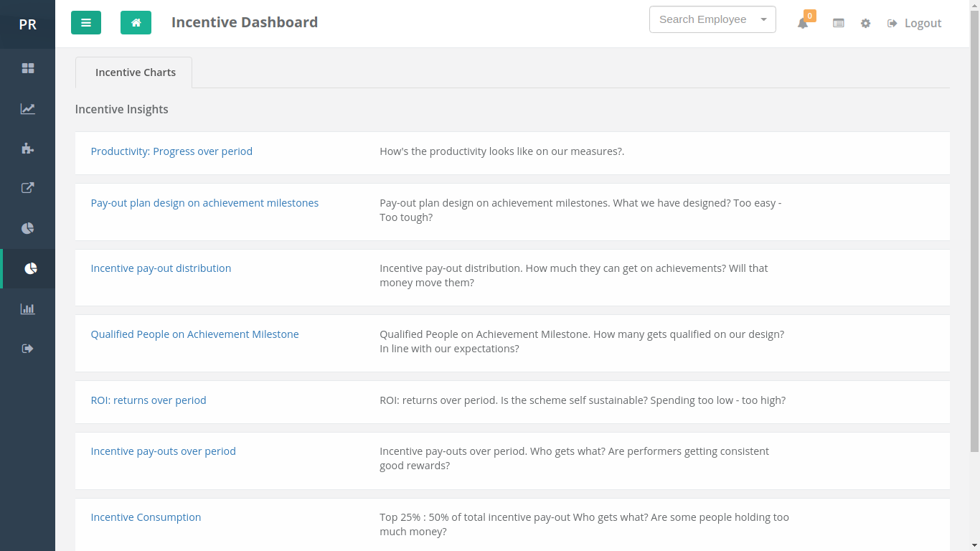Open the puzzle piece icon in sidebar

28,149
